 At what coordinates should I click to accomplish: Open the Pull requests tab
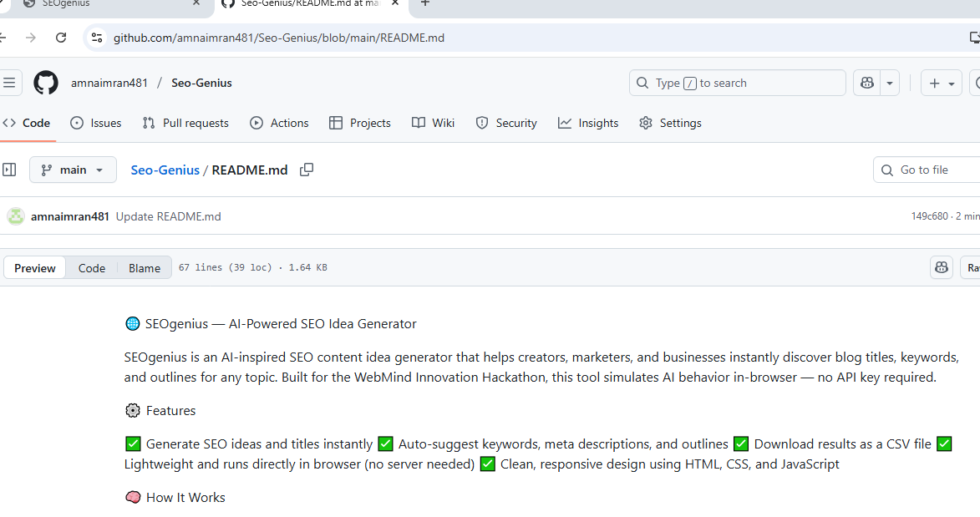[185, 123]
